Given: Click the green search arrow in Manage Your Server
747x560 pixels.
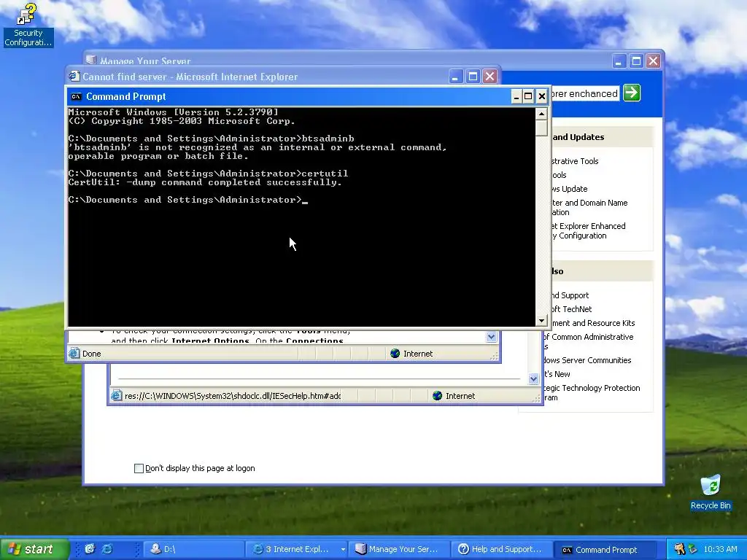Looking at the screenshot, I should coord(632,93).
